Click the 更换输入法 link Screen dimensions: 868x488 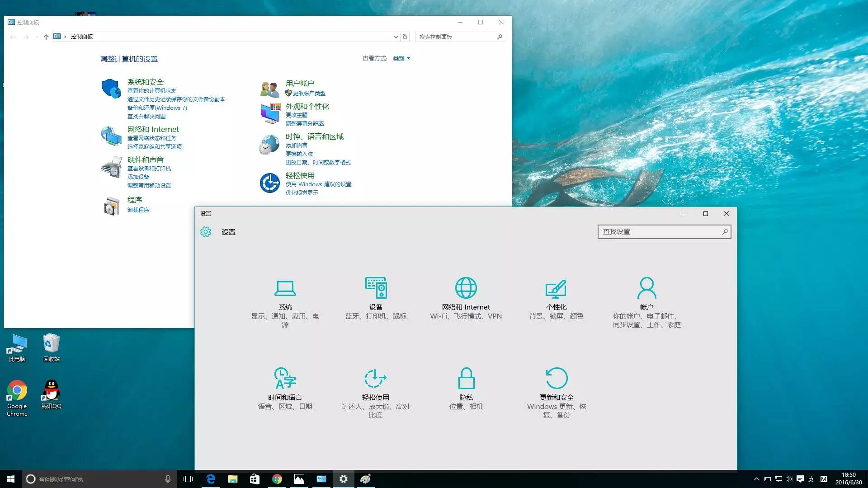click(x=299, y=154)
